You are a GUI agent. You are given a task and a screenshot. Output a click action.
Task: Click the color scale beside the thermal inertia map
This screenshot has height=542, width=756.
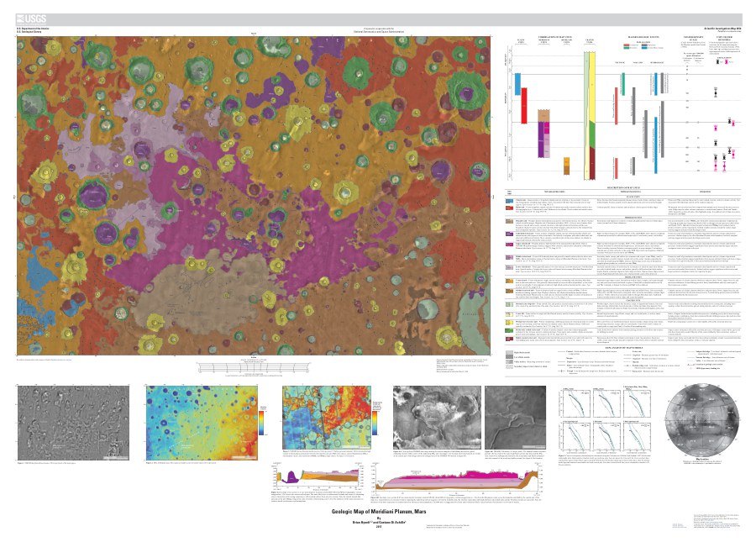click(375, 423)
